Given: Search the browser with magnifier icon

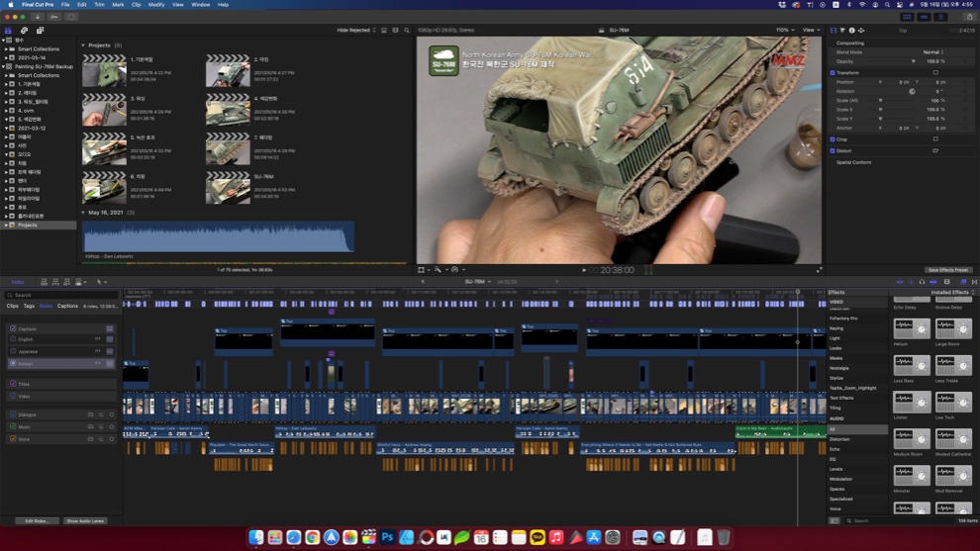Looking at the screenshot, I should click(x=407, y=31).
